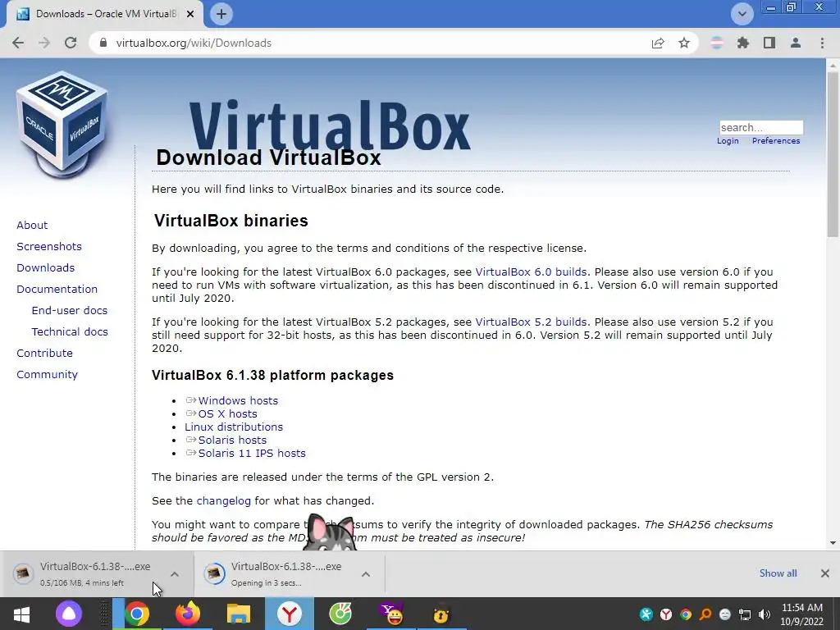Focus the site search box

point(761,127)
